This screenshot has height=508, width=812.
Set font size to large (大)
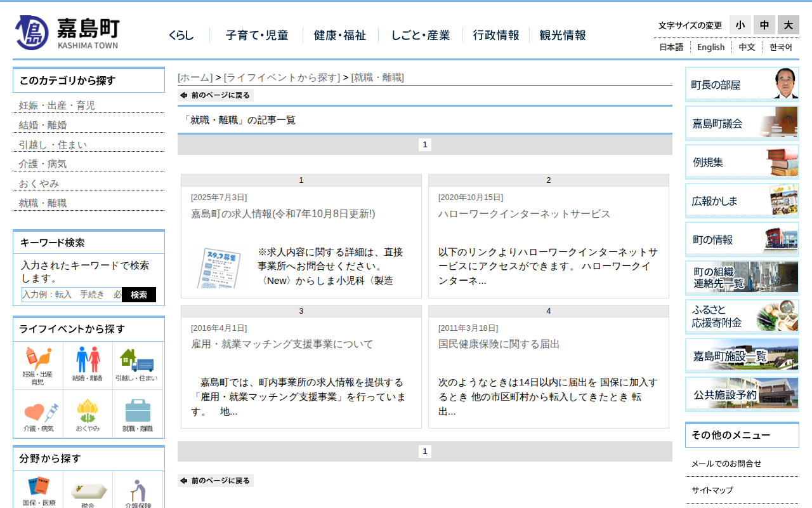tap(788, 25)
